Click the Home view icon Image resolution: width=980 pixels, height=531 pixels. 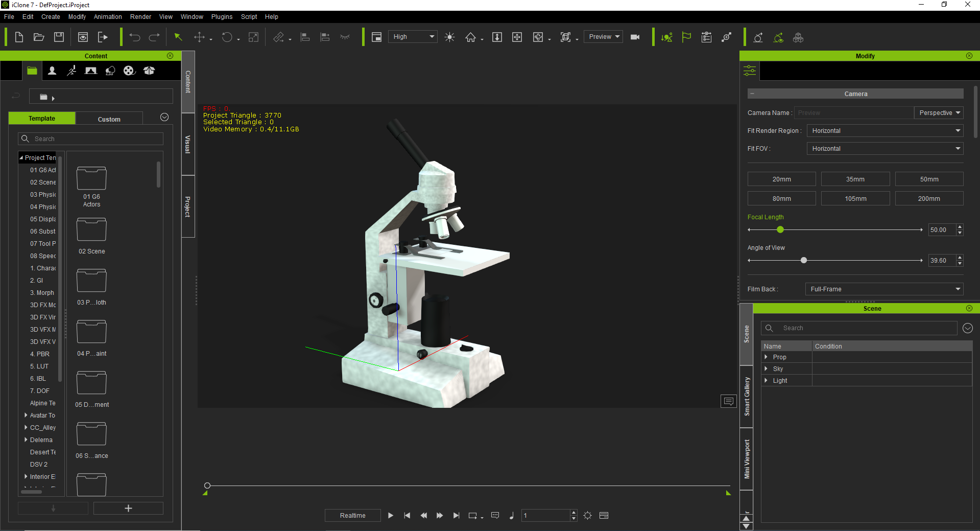tap(470, 37)
